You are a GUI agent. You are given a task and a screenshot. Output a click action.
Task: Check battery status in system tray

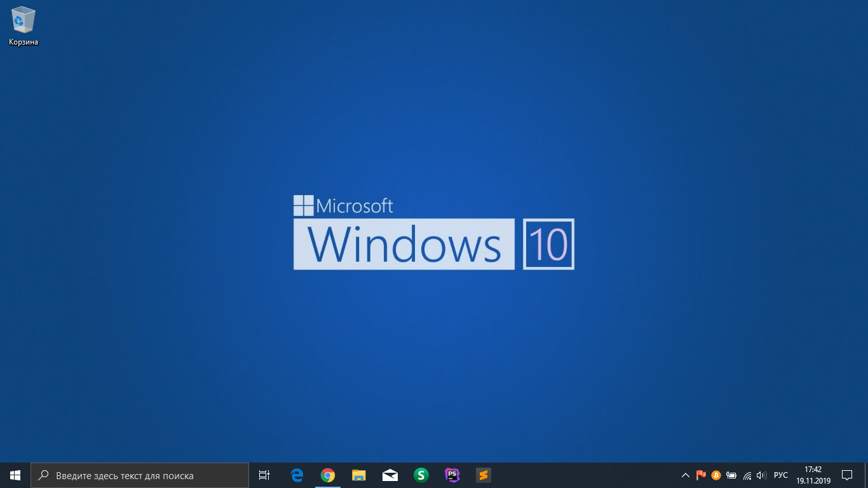731,475
